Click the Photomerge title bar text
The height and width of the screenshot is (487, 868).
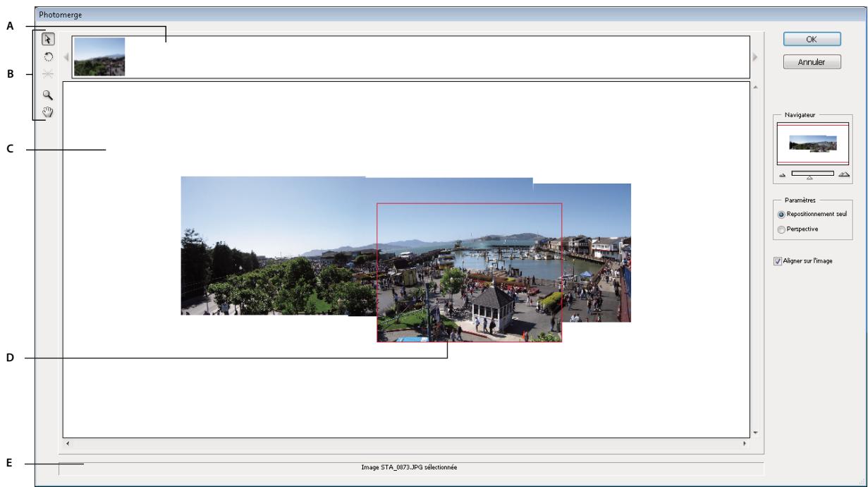pyautogui.click(x=59, y=14)
